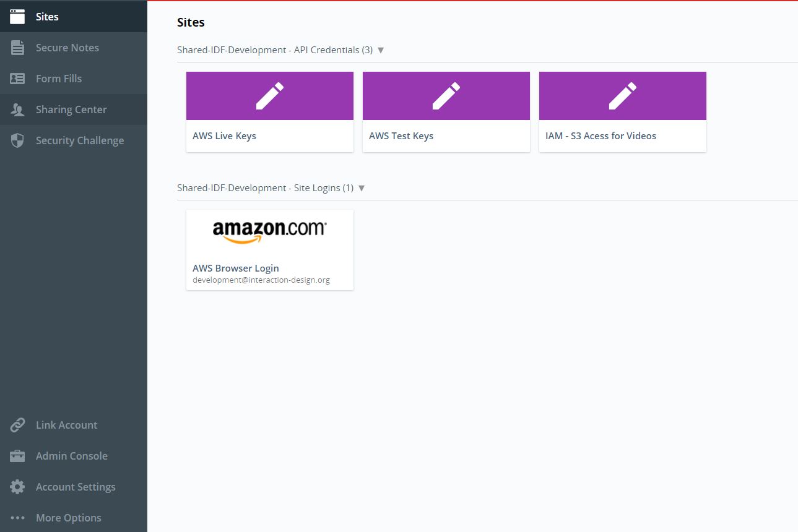Click pencil icon on AWS Live Keys card
This screenshot has height=532, width=798.
click(x=270, y=96)
